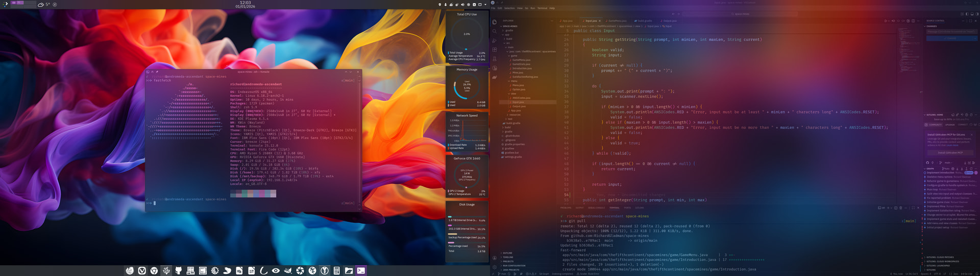Switch to the GameMenu.java editor tab
Viewport: 980px width, 276px height.
point(617,21)
